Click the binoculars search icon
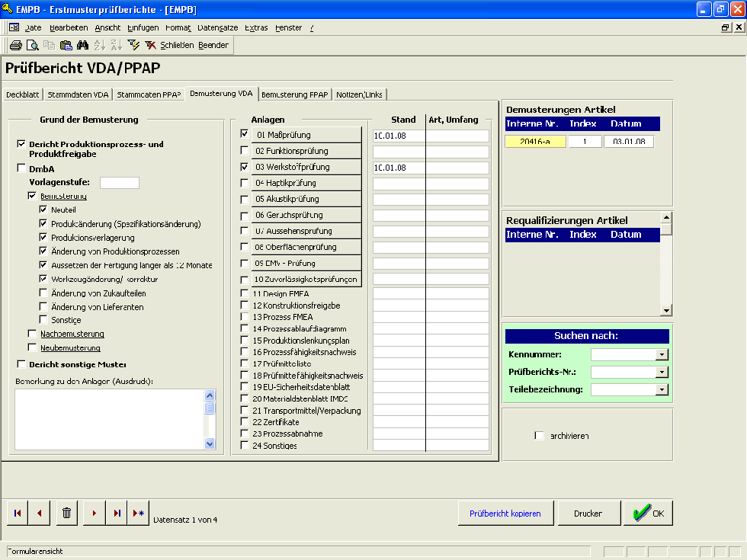 point(83,45)
